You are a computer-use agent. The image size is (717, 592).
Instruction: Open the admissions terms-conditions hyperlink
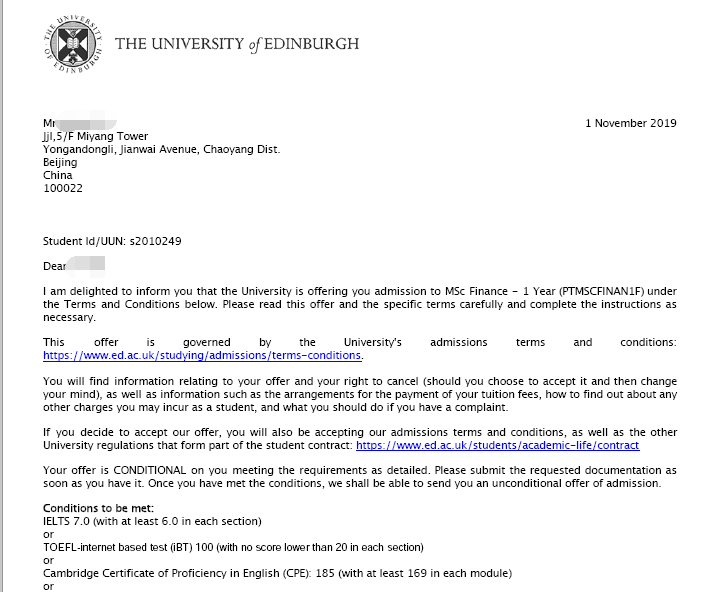202,356
